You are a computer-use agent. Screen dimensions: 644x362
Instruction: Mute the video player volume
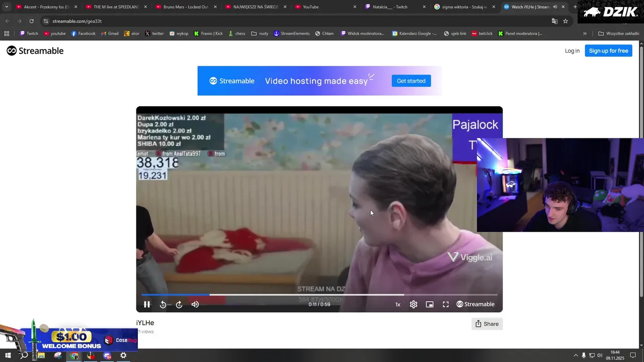point(195,304)
